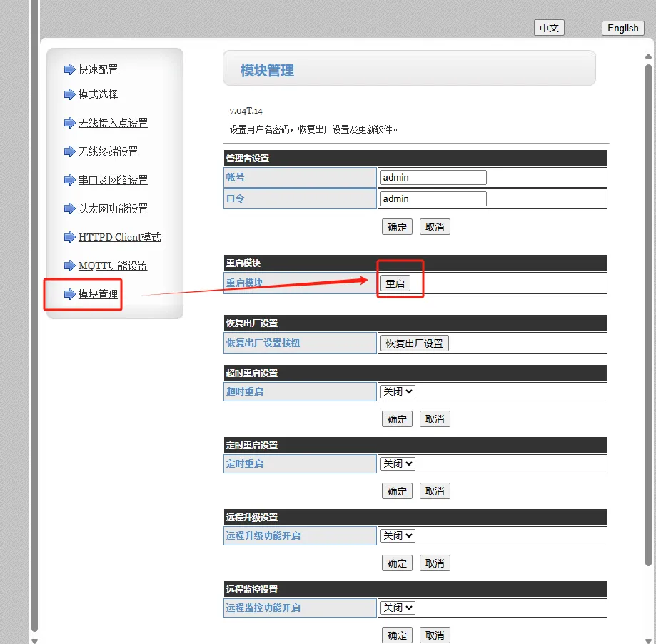Confirm administrator settings with 确定
Screen dimensions: 656x644
tap(397, 227)
